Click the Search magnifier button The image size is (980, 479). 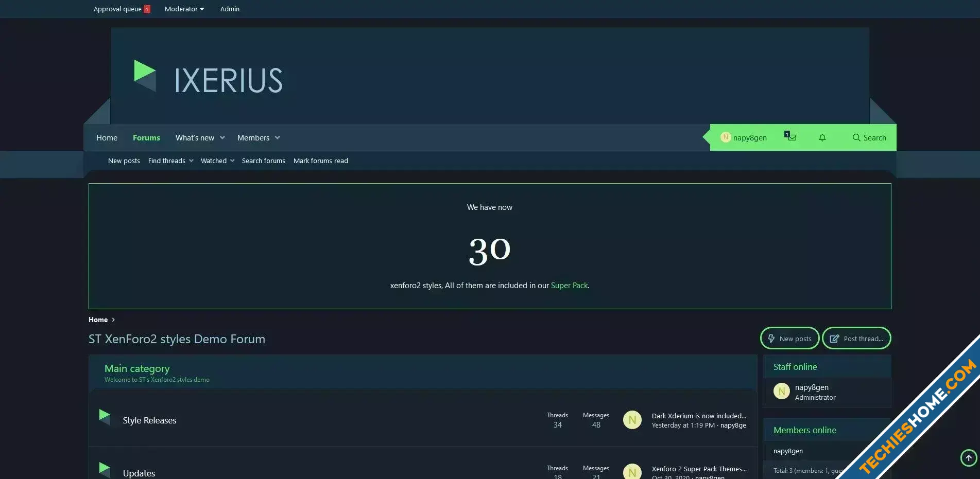tap(869, 137)
